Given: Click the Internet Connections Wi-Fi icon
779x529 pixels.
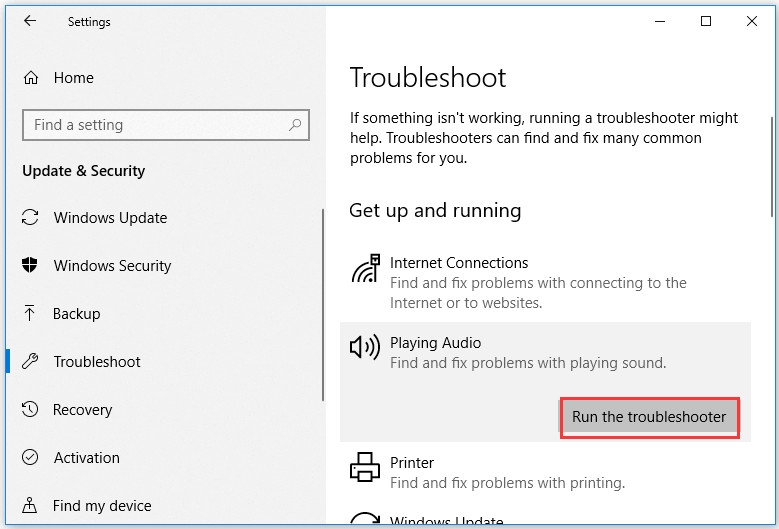Looking at the screenshot, I should pyautogui.click(x=364, y=270).
